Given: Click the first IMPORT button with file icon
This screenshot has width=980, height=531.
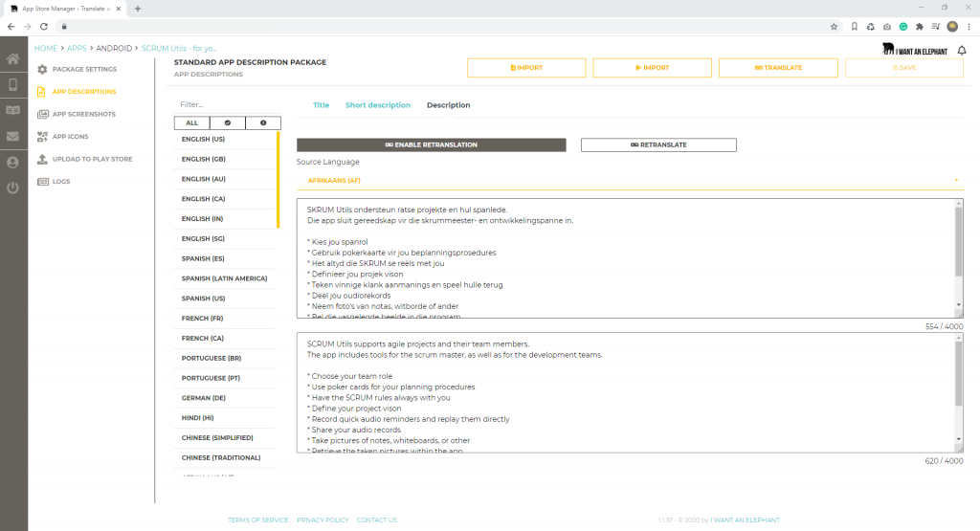Looking at the screenshot, I should click(x=526, y=68).
